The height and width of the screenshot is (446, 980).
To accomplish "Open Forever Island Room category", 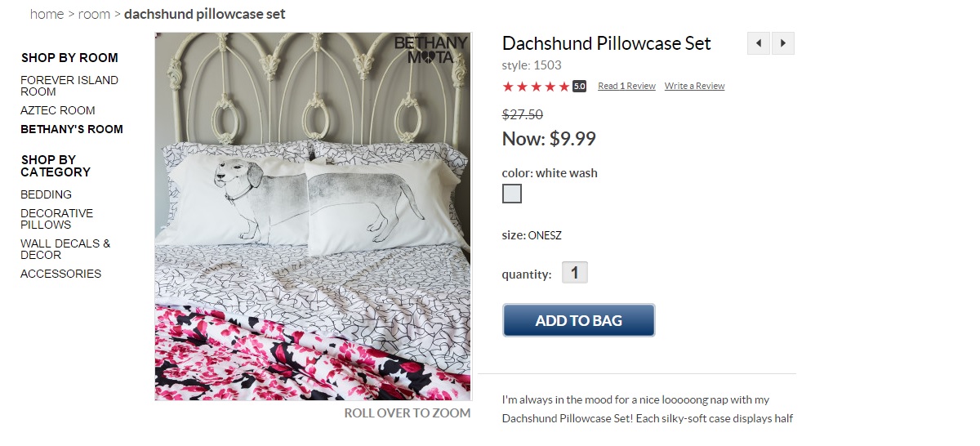I will (69, 86).
